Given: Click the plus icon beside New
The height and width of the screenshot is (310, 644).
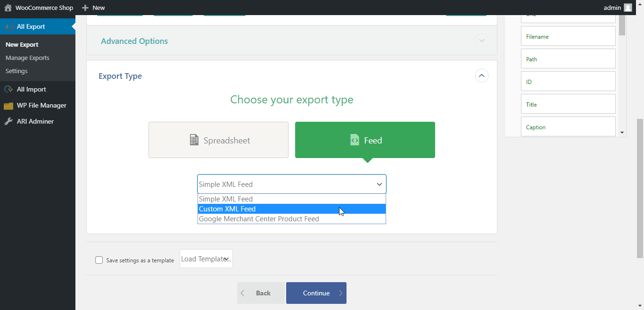Looking at the screenshot, I should [85, 8].
